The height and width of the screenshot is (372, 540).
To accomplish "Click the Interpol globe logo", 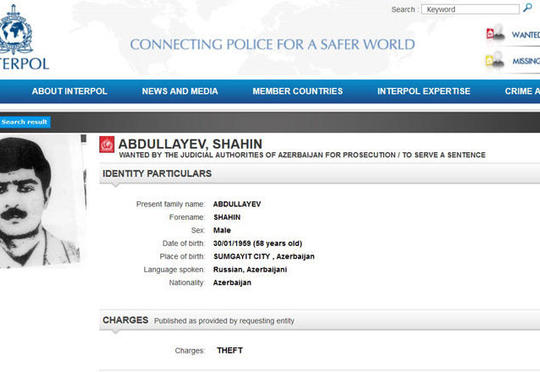I will click(14, 30).
